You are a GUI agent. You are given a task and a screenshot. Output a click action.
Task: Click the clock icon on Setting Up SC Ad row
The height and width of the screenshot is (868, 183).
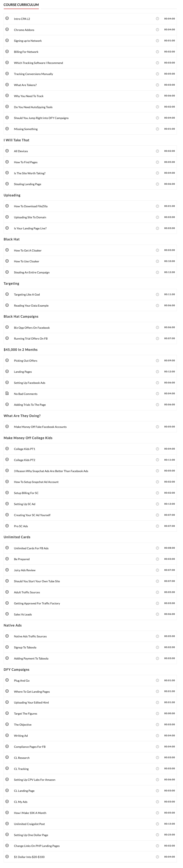point(157,504)
